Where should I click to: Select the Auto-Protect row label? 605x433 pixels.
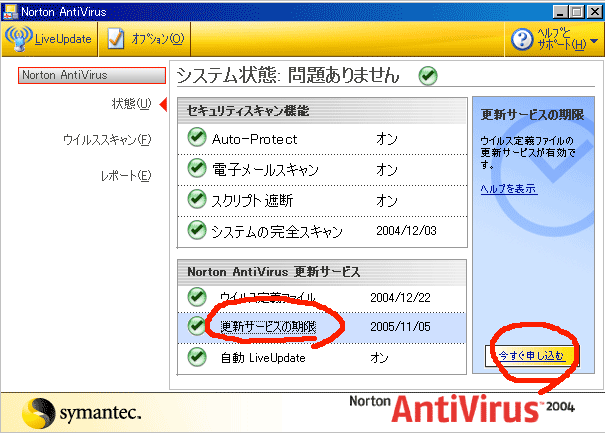pyautogui.click(x=255, y=139)
